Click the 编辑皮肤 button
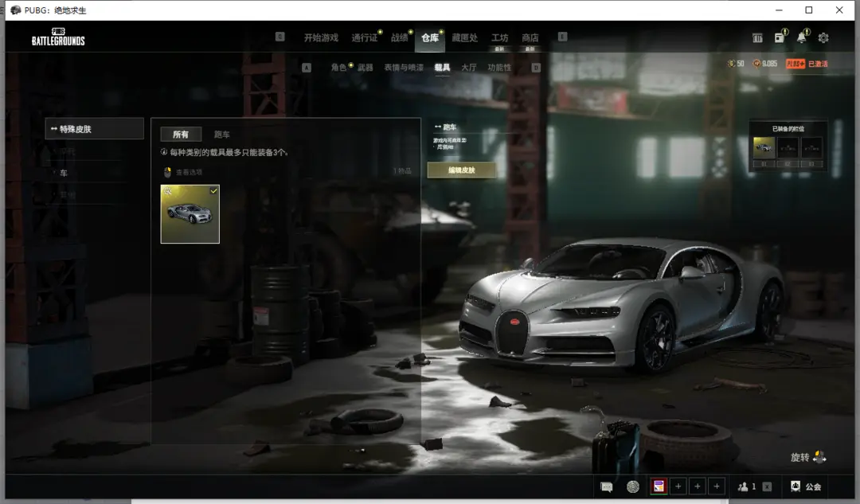The width and height of the screenshot is (860, 504). pyautogui.click(x=461, y=170)
